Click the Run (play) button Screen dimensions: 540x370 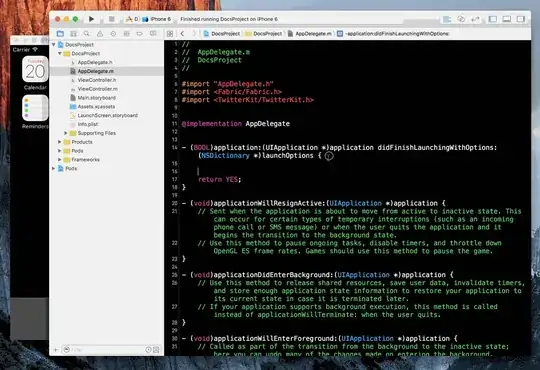click(91, 19)
